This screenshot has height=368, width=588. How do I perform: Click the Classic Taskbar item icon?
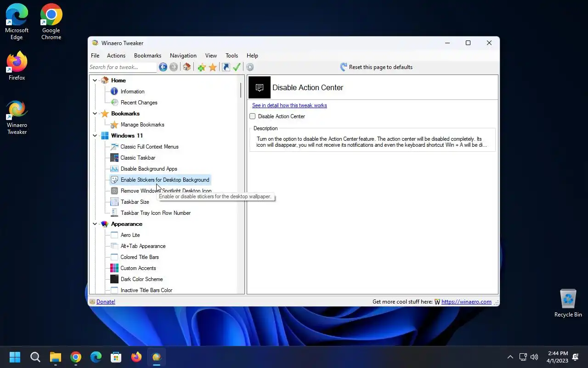pyautogui.click(x=114, y=158)
